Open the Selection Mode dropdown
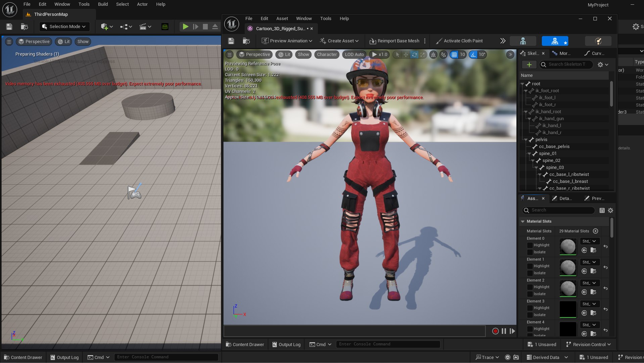Screen dimensions: 644x363 coord(64,27)
